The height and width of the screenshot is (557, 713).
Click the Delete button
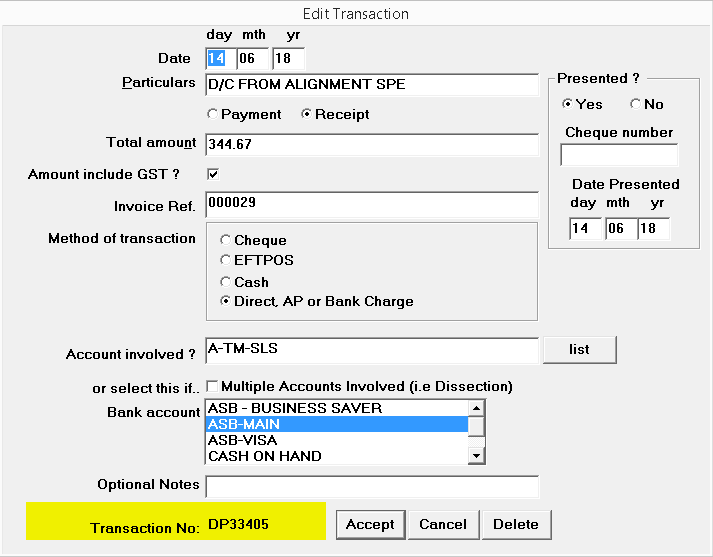click(x=516, y=525)
